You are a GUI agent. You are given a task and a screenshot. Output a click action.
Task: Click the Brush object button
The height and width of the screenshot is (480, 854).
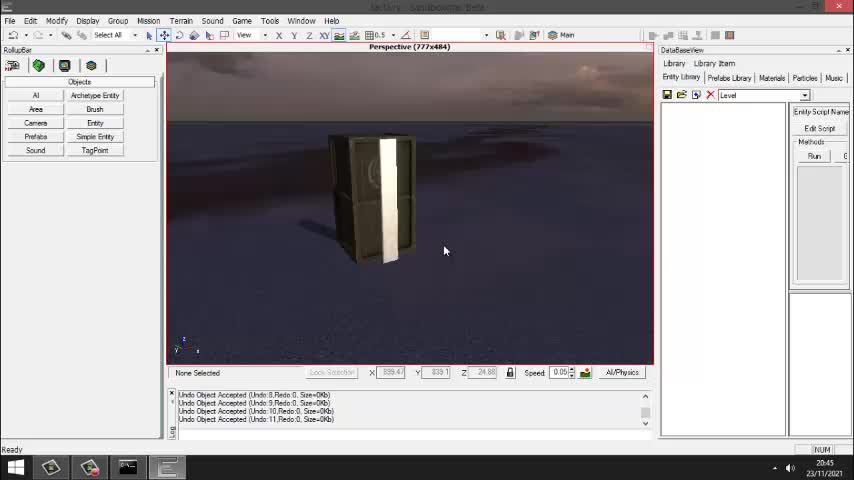tap(95, 110)
